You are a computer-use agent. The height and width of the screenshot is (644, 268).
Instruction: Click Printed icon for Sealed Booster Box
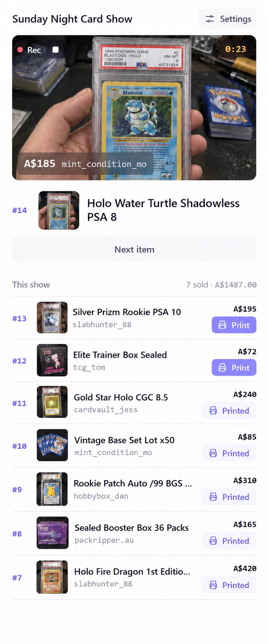click(213, 541)
